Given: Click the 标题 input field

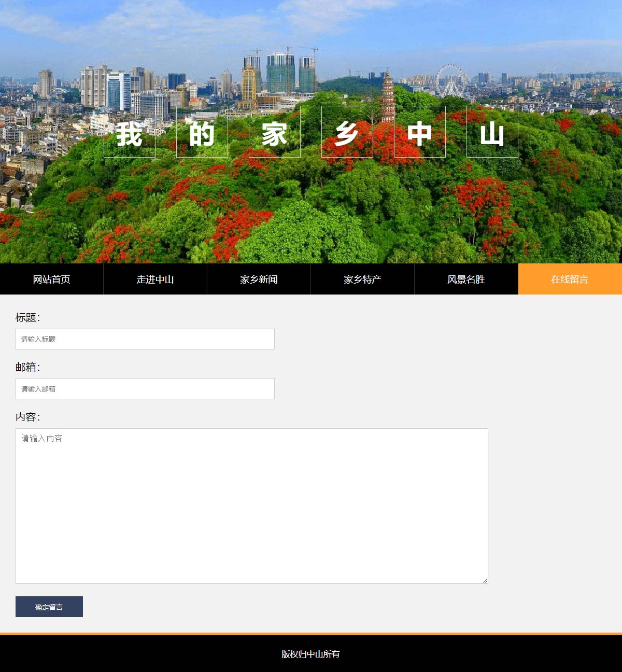Looking at the screenshot, I should tap(145, 339).
